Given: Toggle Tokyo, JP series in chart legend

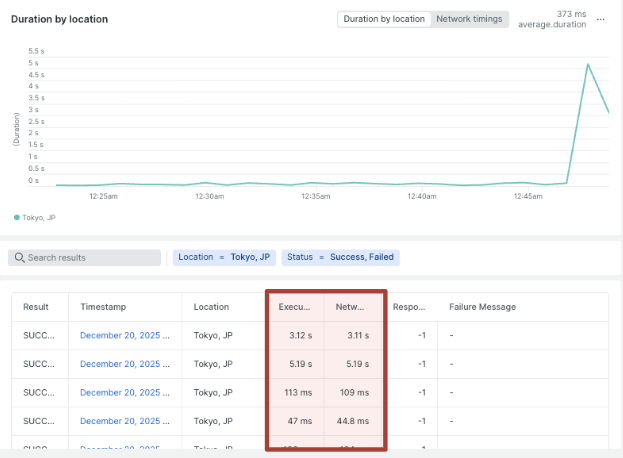Looking at the screenshot, I should (35, 216).
